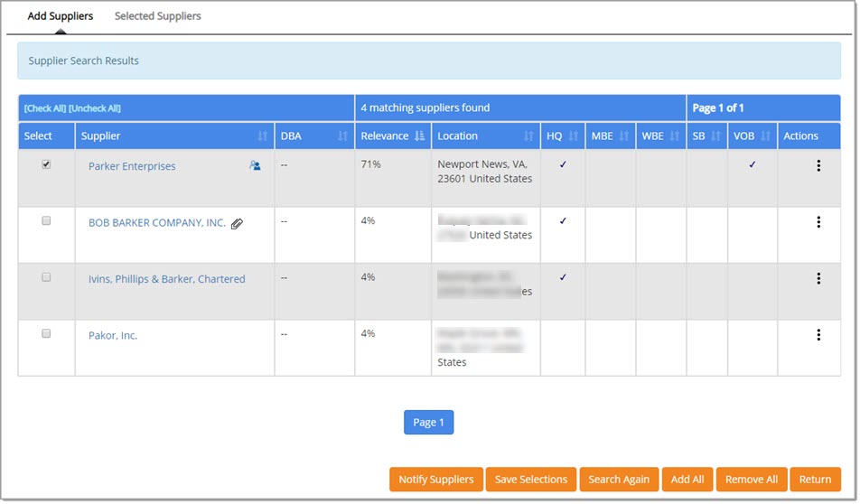Uncheck the Parker Enterprises select checkbox
This screenshot has width=860, height=504.
point(46,164)
